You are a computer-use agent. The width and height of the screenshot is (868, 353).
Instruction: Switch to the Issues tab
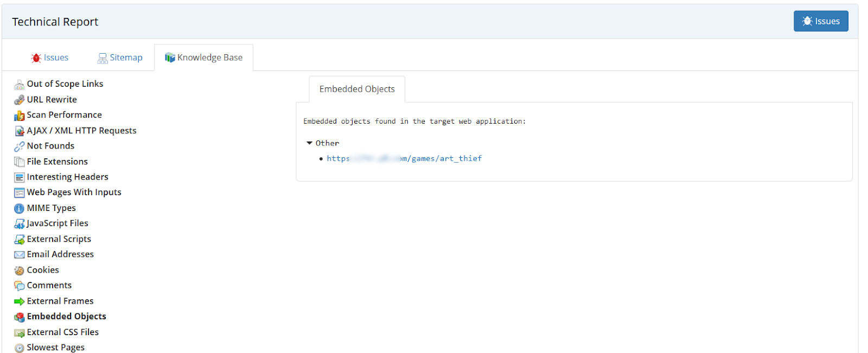(x=50, y=57)
